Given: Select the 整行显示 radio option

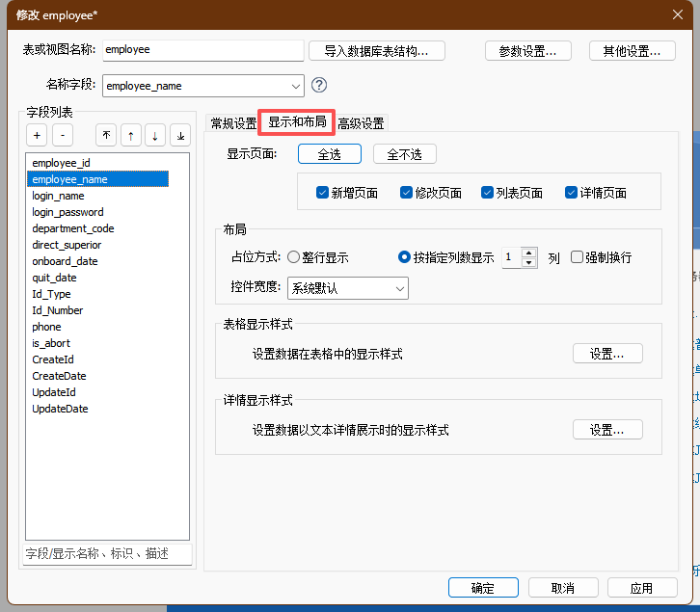Looking at the screenshot, I should [294, 257].
